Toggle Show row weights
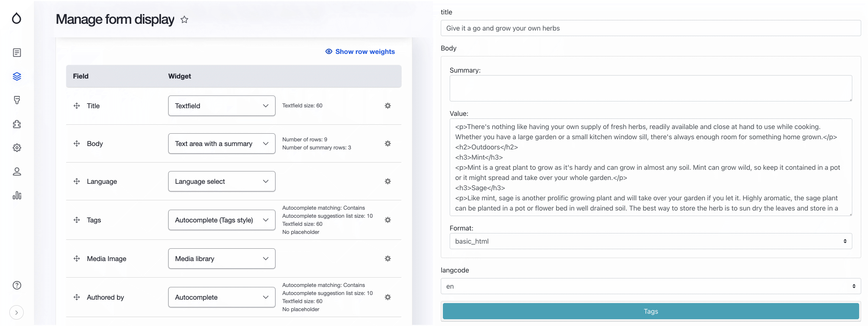The height and width of the screenshot is (326, 868). 360,51
